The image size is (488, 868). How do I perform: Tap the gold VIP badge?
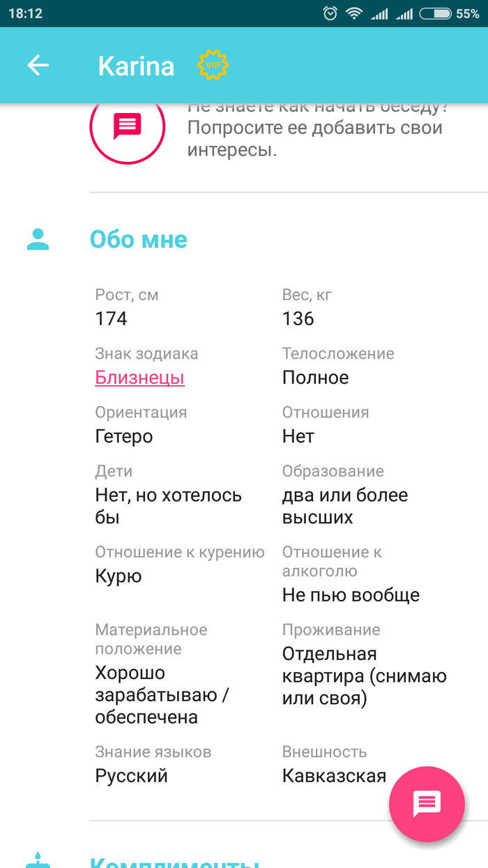(213, 66)
